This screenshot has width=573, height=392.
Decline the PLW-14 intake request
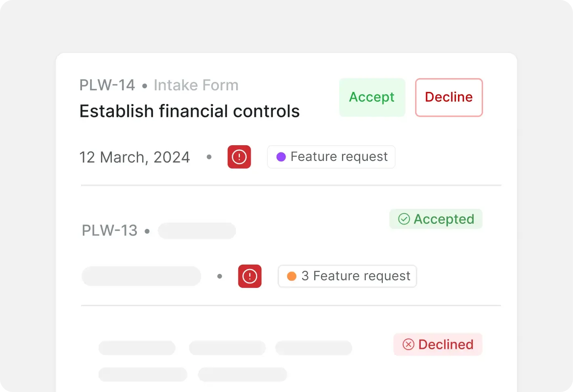pos(449,97)
